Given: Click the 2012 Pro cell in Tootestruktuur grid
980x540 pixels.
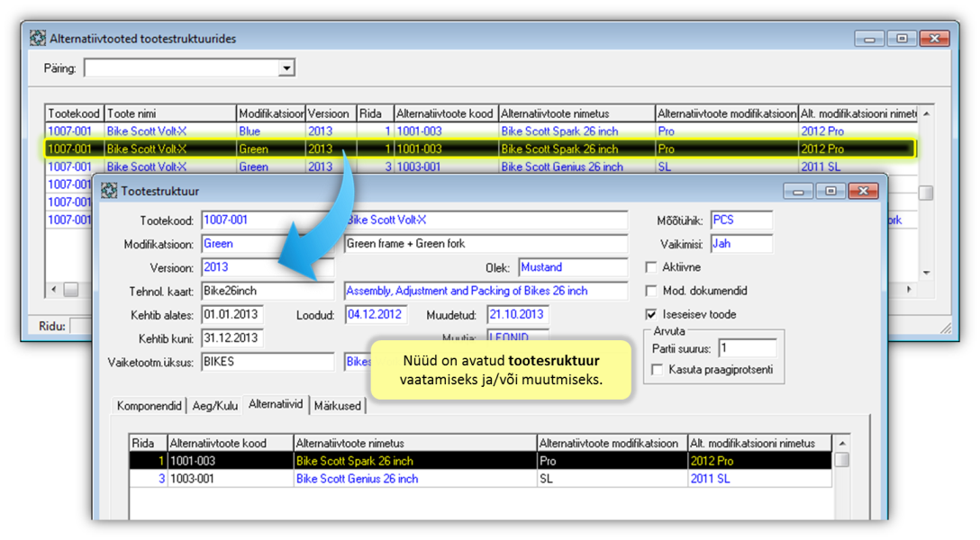Looking at the screenshot, I should [x=759, y=461].
